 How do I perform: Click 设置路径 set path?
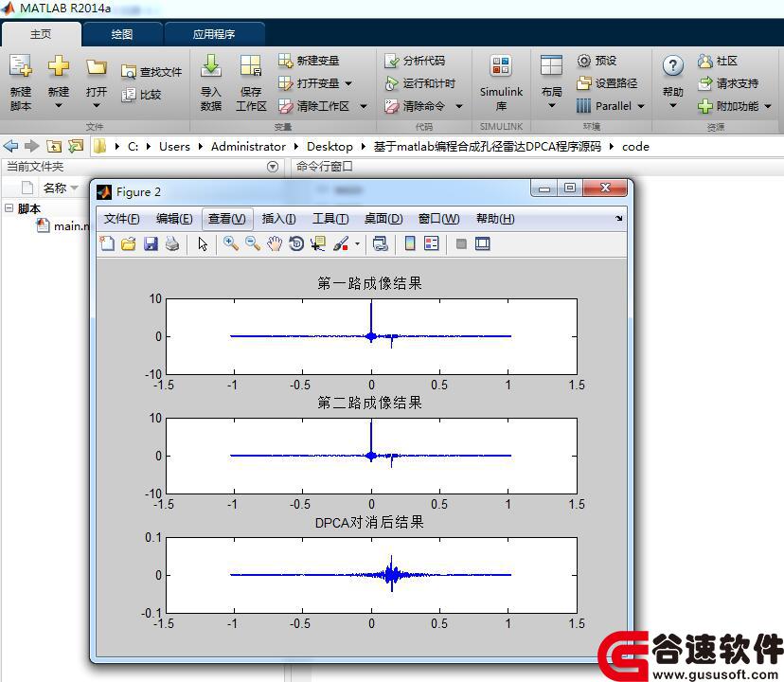click(607, 83)
